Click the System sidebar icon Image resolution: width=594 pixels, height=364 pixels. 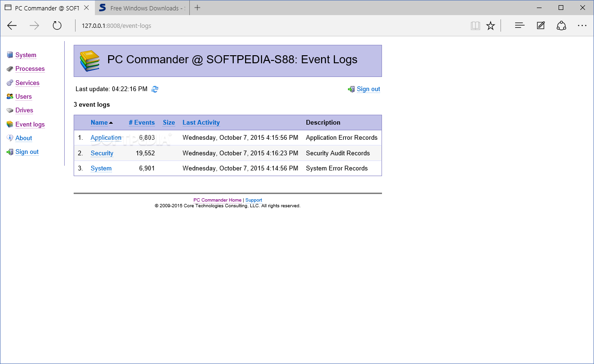10,55
